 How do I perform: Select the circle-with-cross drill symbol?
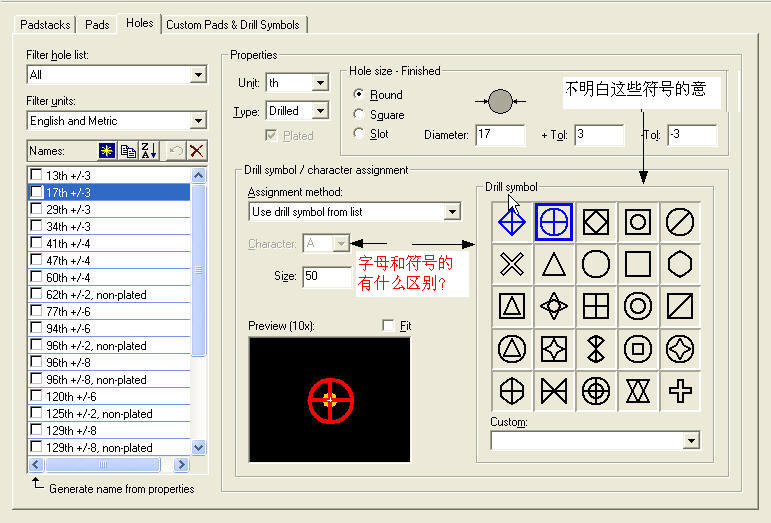(554, 222)
